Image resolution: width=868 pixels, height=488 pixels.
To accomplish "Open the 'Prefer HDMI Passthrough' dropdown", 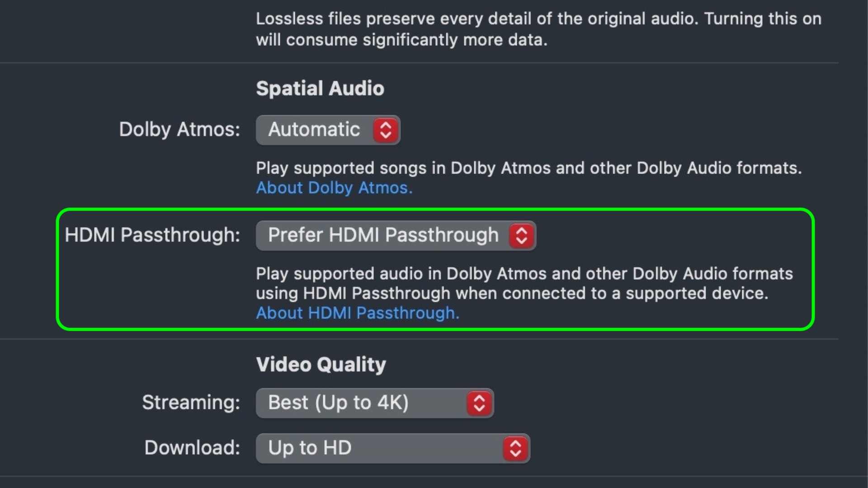I will coord(383,235).
